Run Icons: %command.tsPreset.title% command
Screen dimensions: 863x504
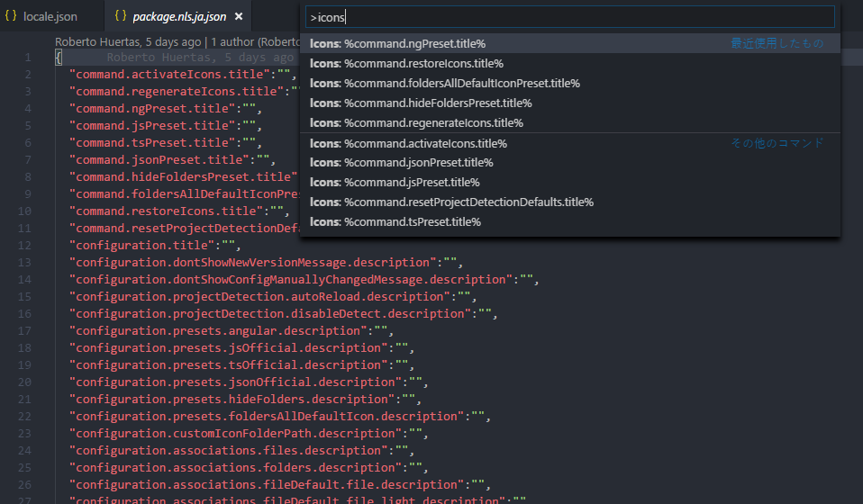[x=569, y=222]
